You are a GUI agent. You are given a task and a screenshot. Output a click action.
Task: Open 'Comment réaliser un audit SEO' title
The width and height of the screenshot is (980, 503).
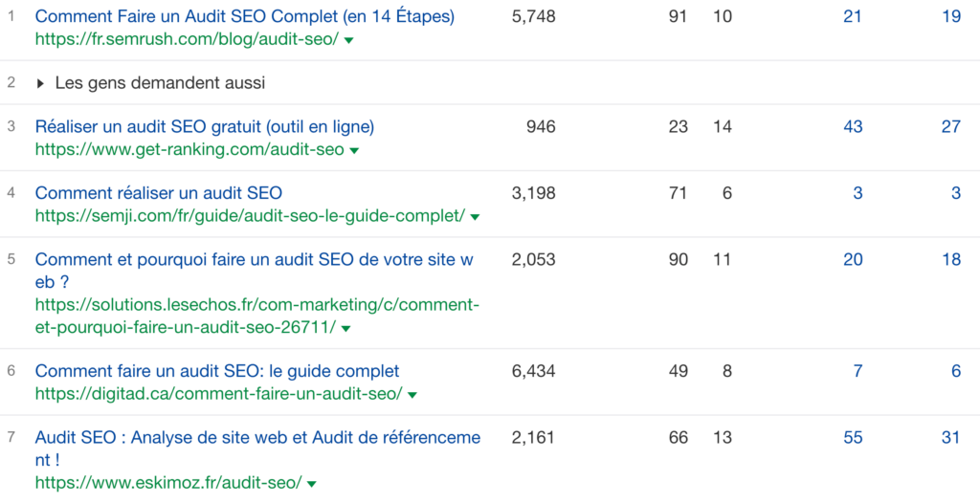(x=159, y=193)
